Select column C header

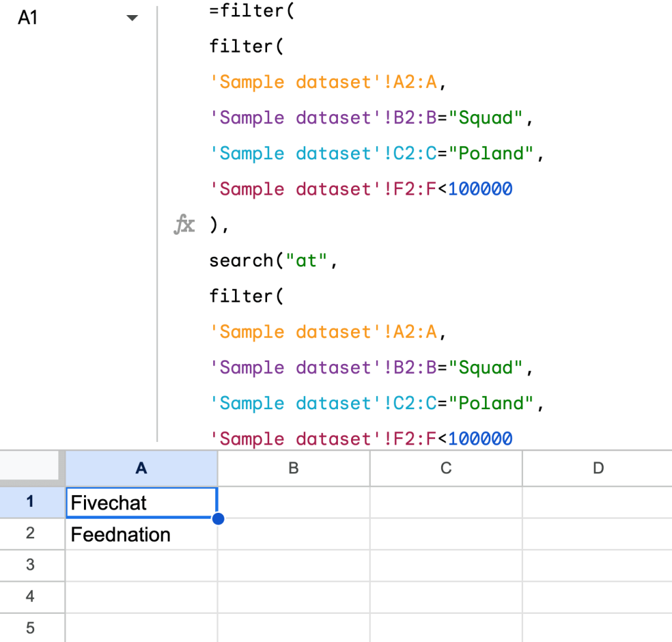click(446, 468)
